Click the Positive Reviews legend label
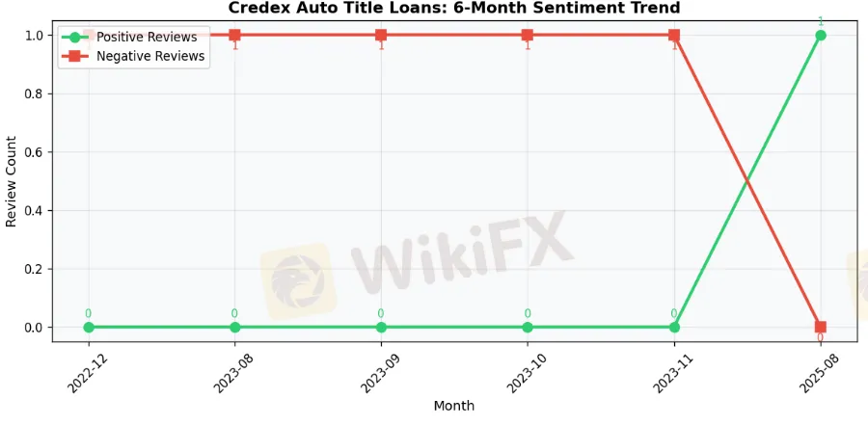The image size is (868, 425). coord(147,37)
